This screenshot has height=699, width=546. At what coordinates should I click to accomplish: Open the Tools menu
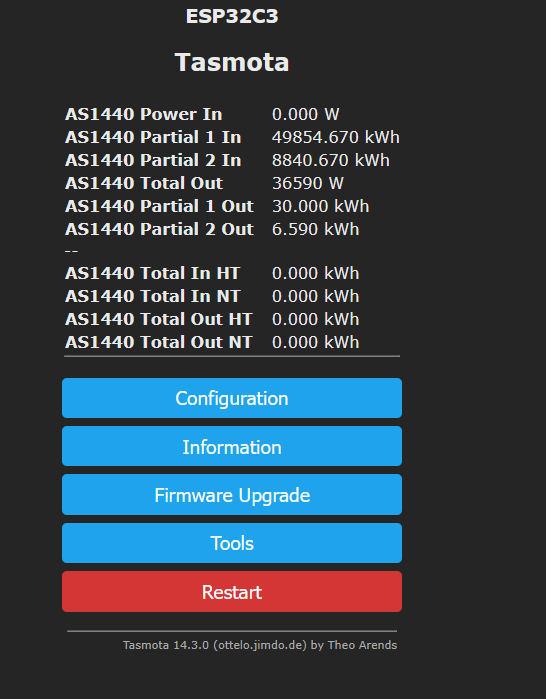[x=232, y=543]
